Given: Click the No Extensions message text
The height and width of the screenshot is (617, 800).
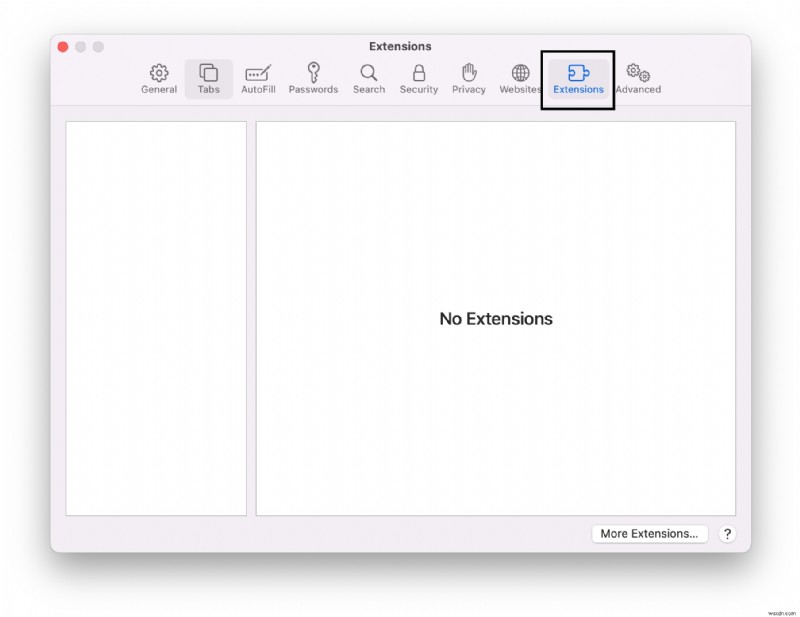Looking at the screenshot, I should (496, 318).
